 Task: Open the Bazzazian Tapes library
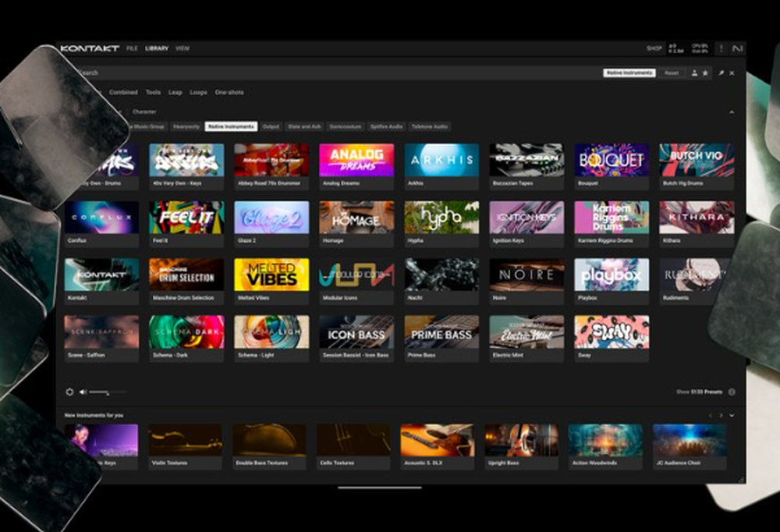[526, 166]
